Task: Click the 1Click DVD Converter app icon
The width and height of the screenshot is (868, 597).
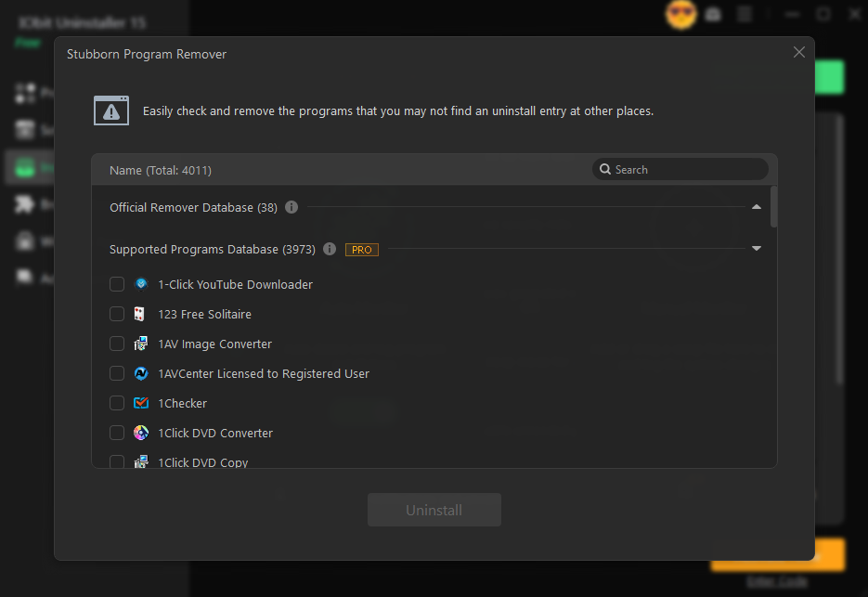Action: pyautogui.click(x=140, y=433)
